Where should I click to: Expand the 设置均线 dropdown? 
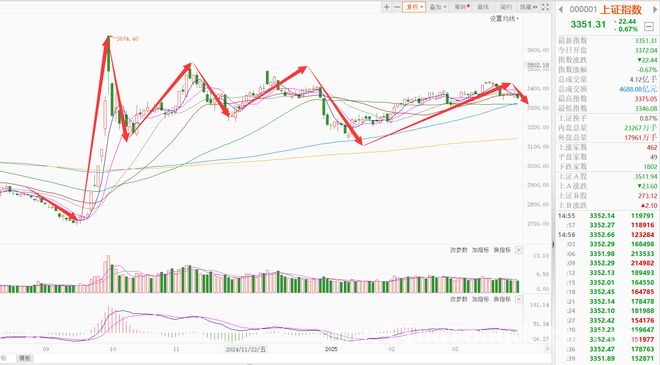504,19
